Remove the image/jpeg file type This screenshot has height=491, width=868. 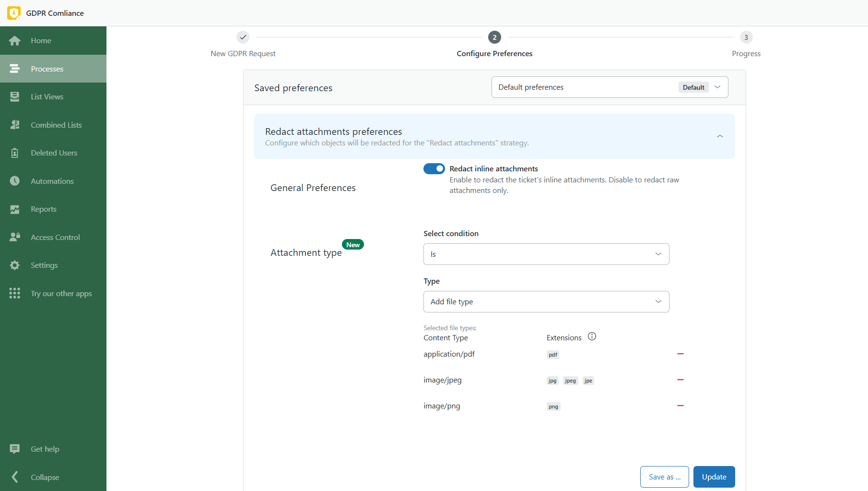pos(680,380)
